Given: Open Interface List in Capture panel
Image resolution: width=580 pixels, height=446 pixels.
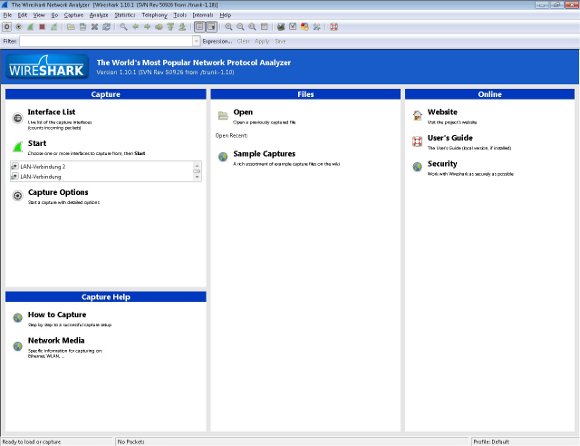Looking at the screenshot, I should tap(51, 112).
